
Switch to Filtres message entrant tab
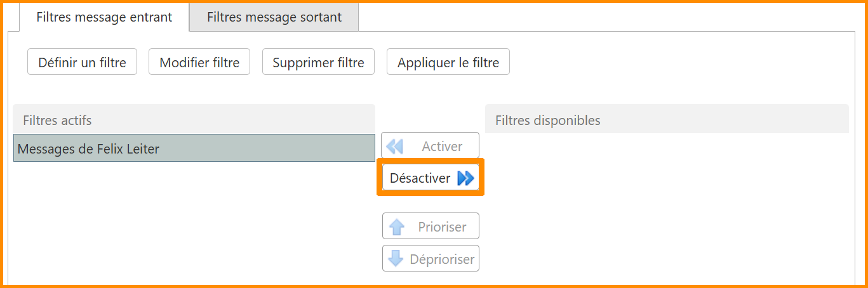pos(104,17)
